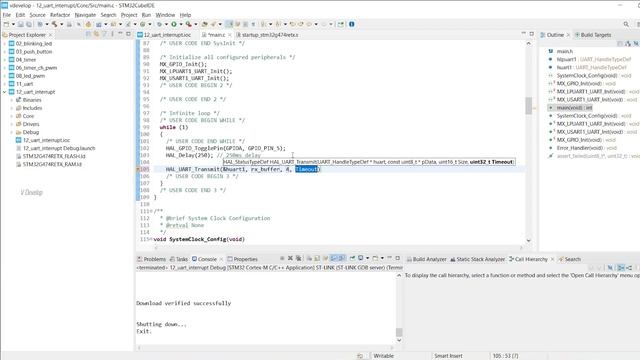Toggle Scroll Lock in Console toolbar
Image resolution: width=640 pixels, height=360 pixels.
coord(317,258)
